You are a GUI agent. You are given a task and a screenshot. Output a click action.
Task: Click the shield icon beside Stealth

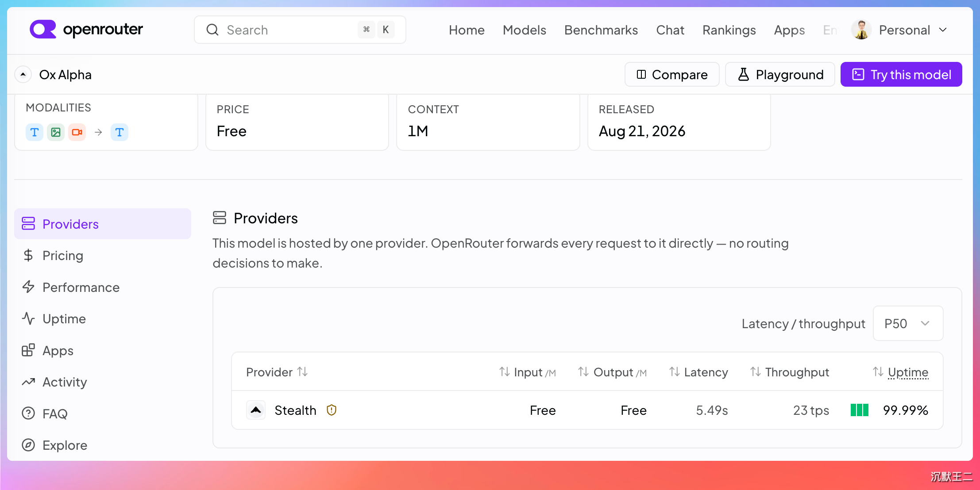tap(332, 410)
